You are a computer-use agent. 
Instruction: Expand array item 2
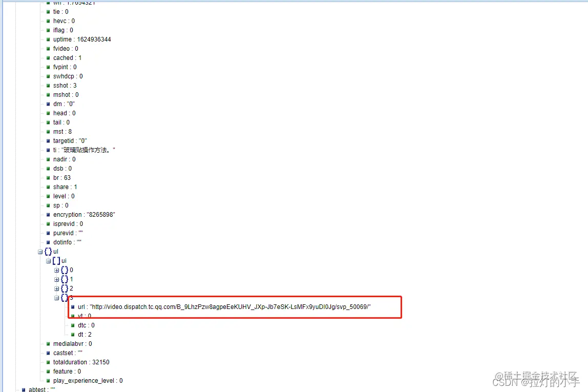click(57, 289)
